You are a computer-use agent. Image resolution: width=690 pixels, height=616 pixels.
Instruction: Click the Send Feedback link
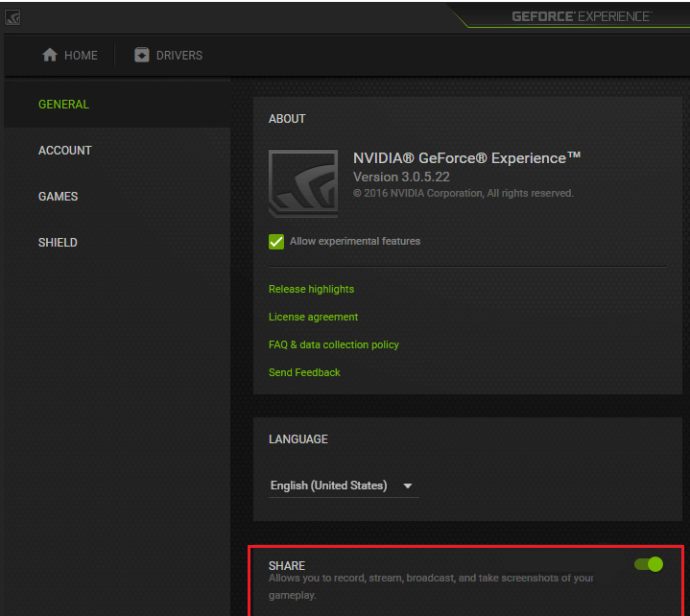[304, 372]
